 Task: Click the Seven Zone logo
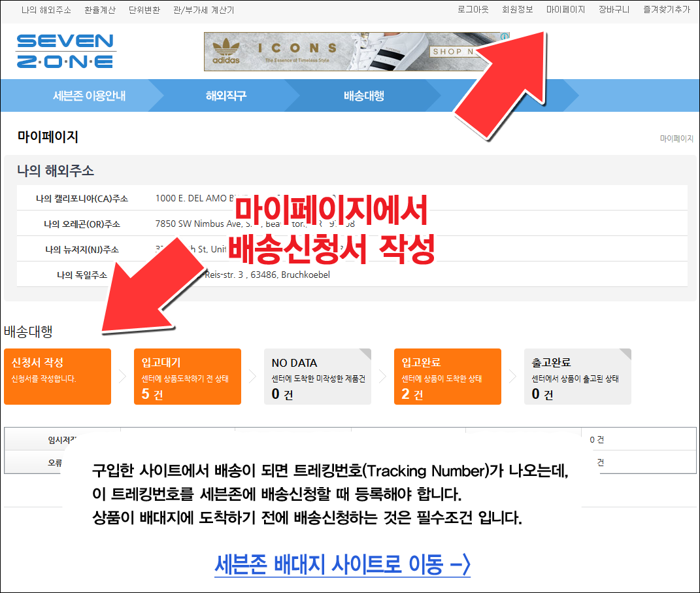(x=65, y=52)
